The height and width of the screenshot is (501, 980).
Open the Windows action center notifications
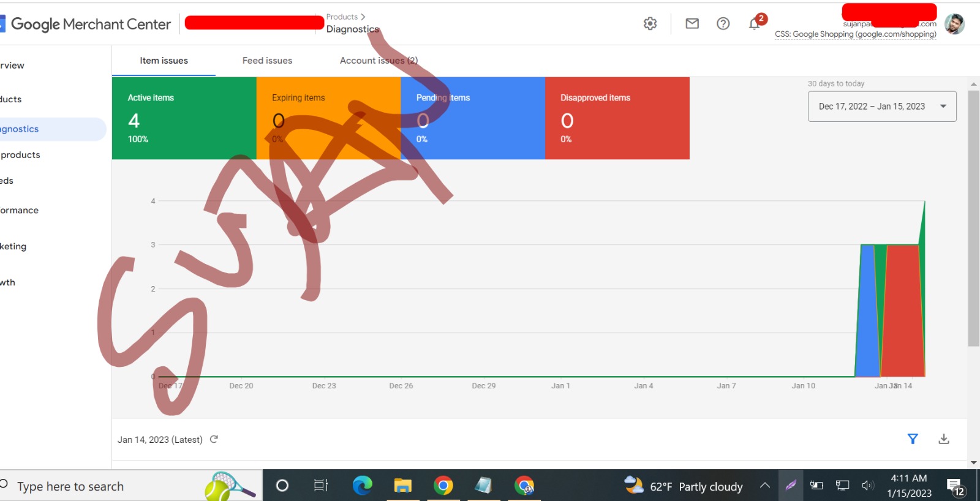tap(956, 487)
